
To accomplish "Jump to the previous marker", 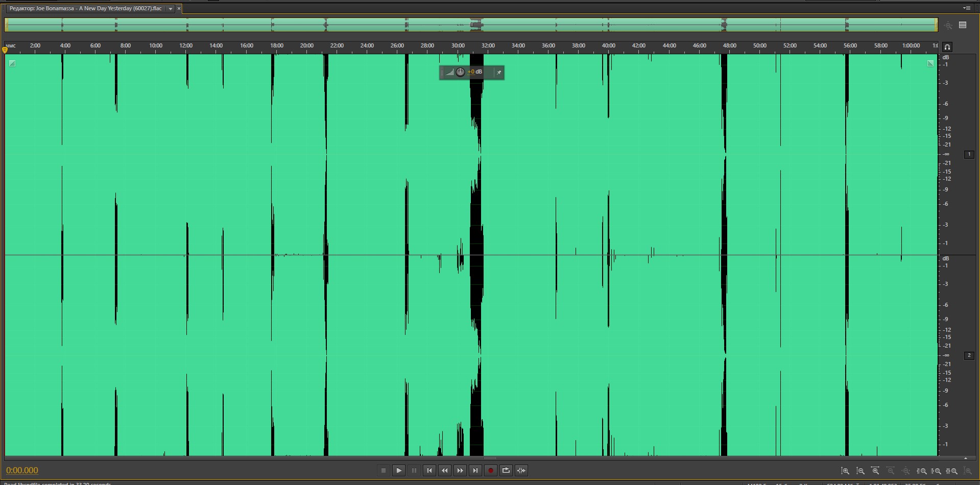I will (429, 471).
